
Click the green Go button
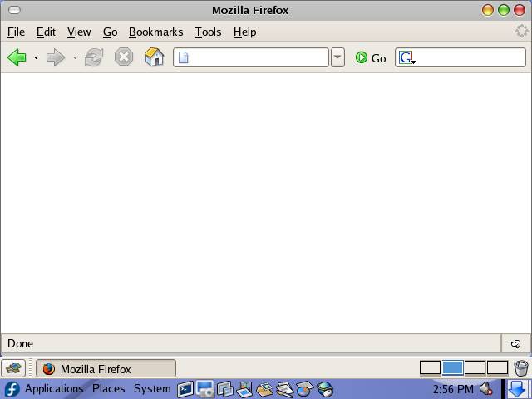(x=371, y=57)
